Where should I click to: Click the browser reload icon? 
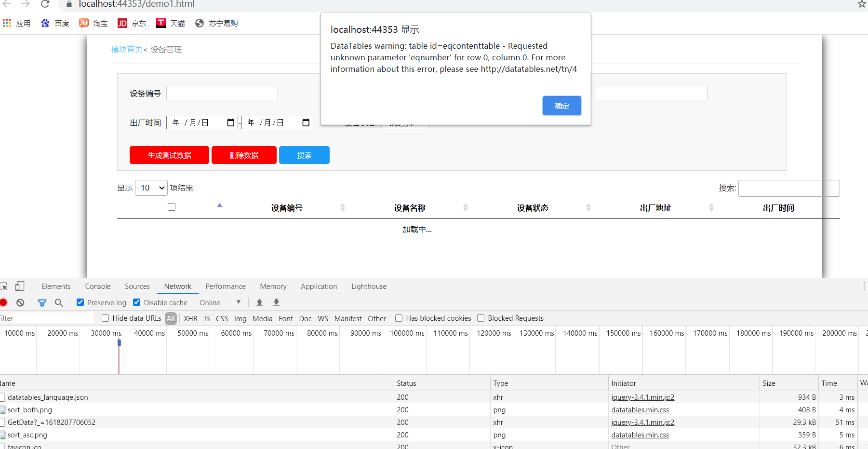point(45,4)
